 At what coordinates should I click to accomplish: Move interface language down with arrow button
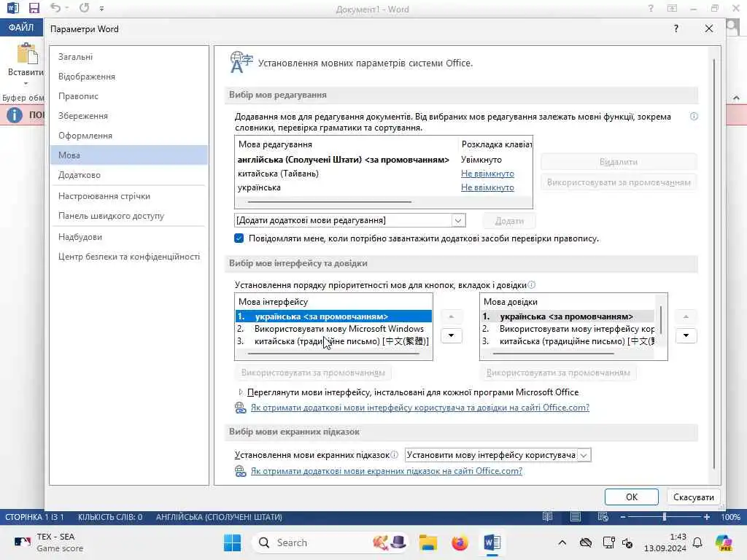451,335
